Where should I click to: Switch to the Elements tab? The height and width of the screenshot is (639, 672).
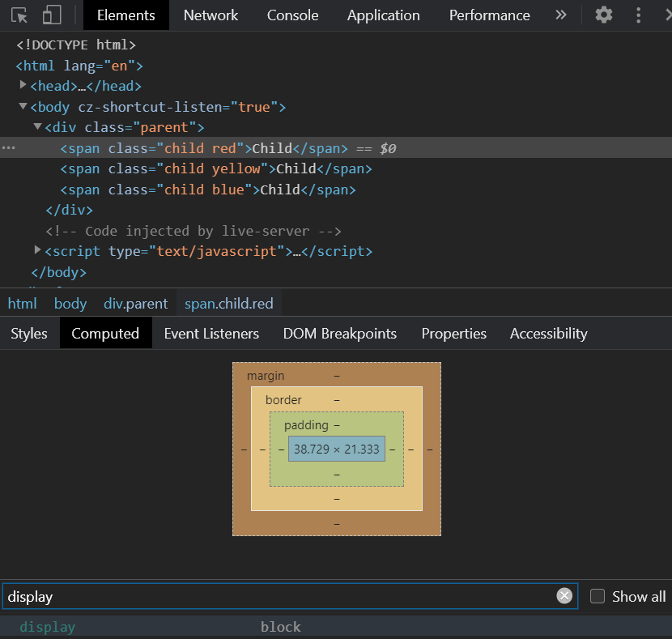(x=126, y=15)
